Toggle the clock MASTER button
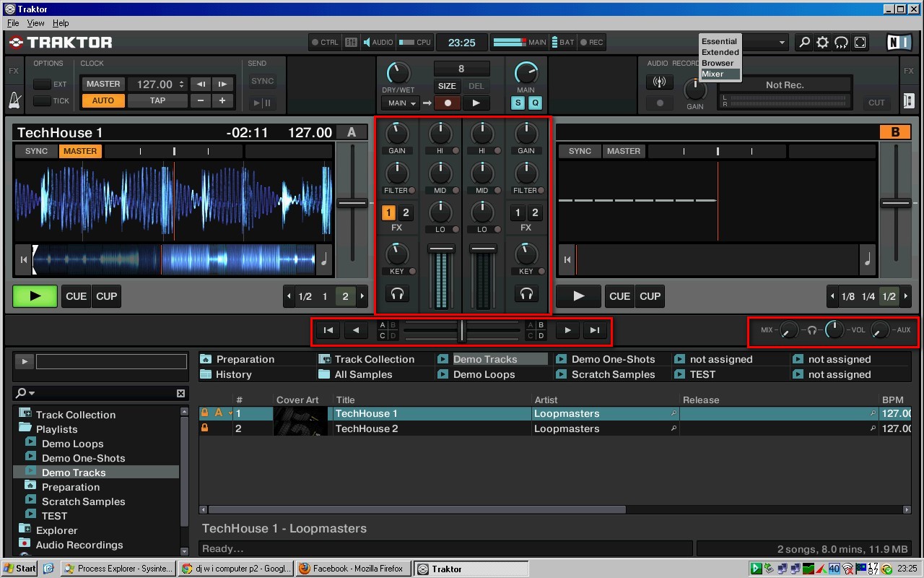Image resolution: width=924 pixels, height=578 pixels. click(103, 84)
